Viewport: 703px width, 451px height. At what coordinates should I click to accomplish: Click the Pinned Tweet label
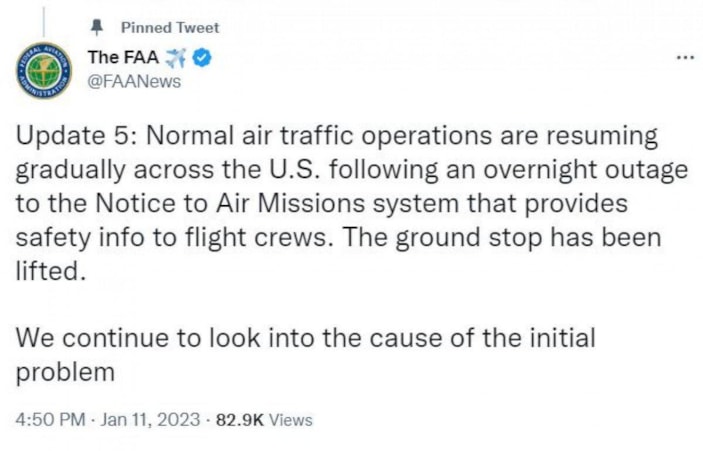click(x=169, y=27)
